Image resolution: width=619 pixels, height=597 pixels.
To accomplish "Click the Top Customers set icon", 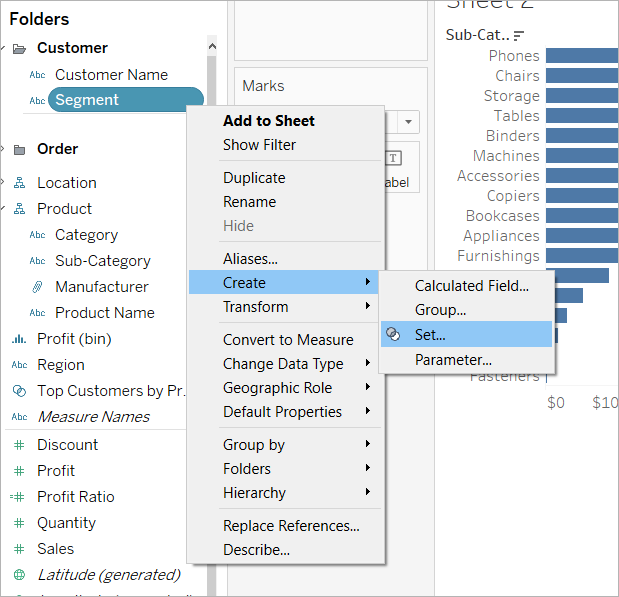I will point(19,391).
